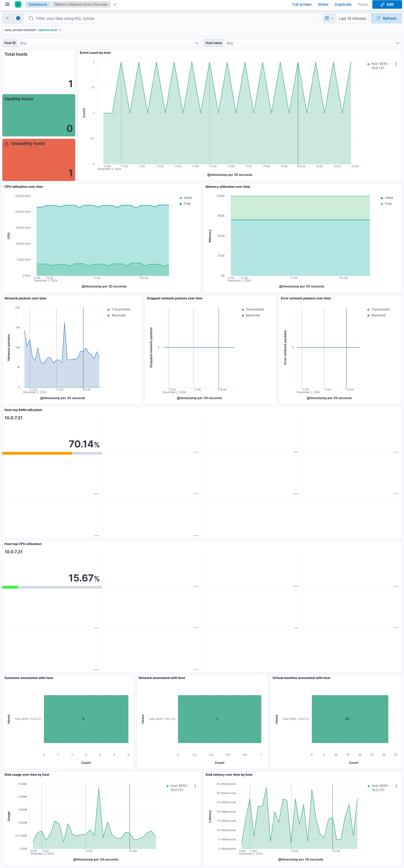Click the Edit button

387,4
